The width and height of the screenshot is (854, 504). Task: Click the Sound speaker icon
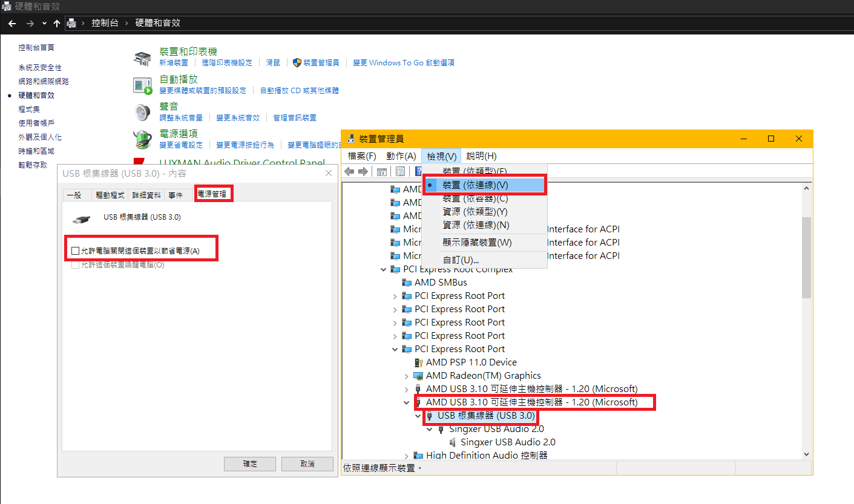[142, 113]
